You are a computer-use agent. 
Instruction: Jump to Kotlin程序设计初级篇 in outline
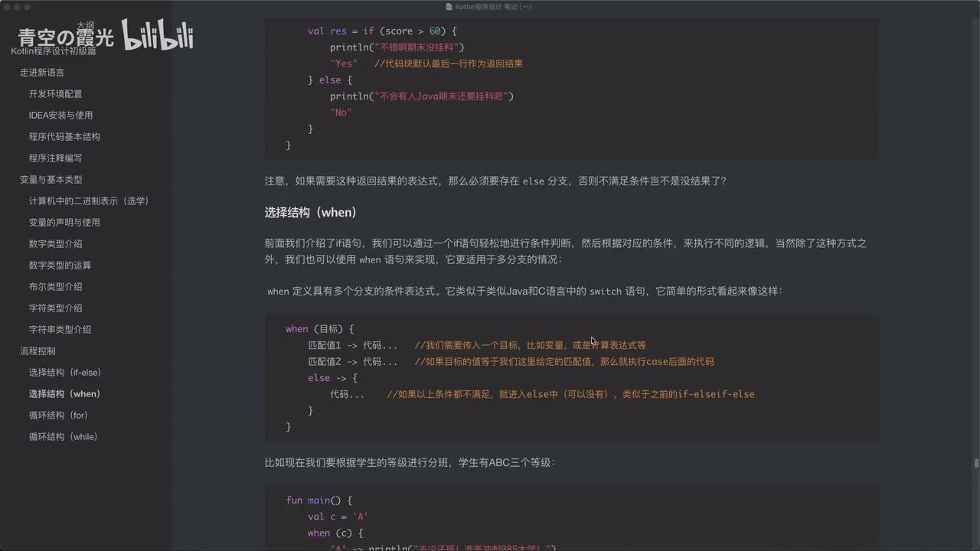54,51
